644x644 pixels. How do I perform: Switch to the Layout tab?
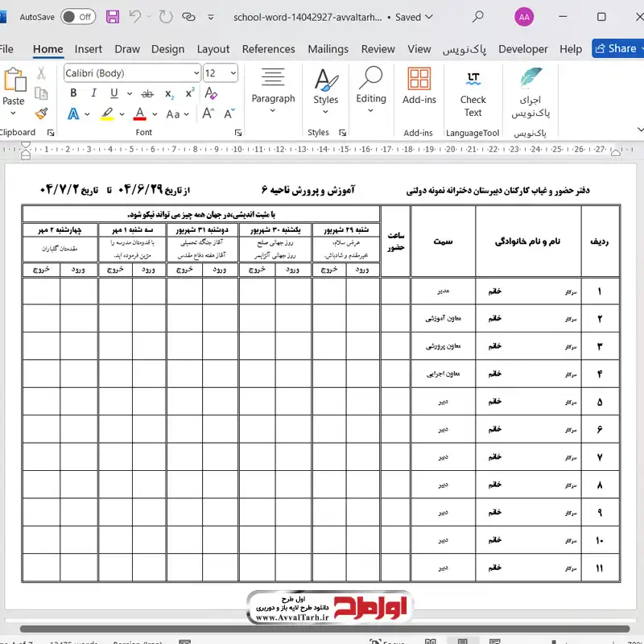[x=213, y=49]
